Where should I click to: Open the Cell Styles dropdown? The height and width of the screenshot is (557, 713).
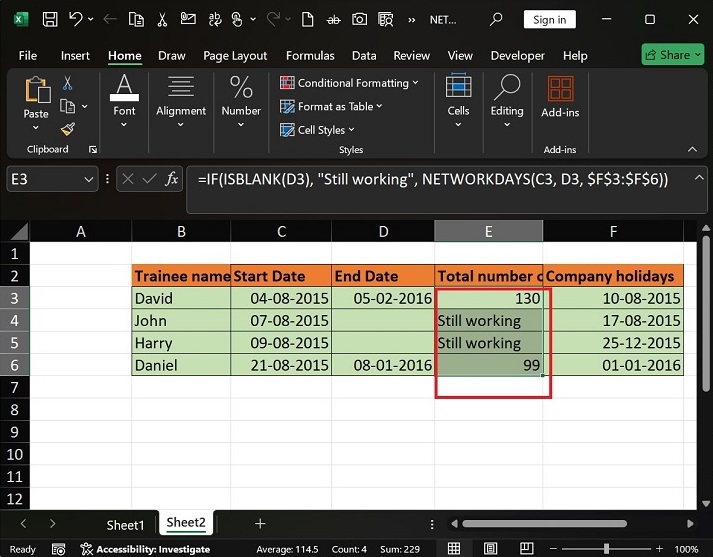coord(321,130)
